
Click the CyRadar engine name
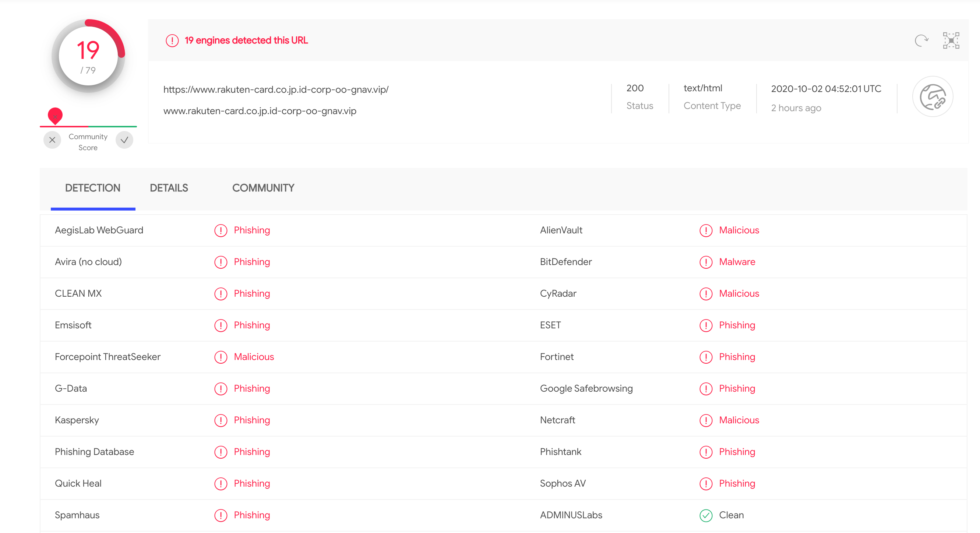tap(558, 293)
